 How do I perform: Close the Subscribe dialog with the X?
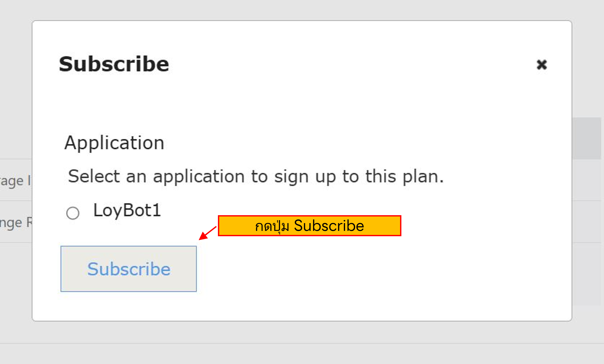coord(542,65)
